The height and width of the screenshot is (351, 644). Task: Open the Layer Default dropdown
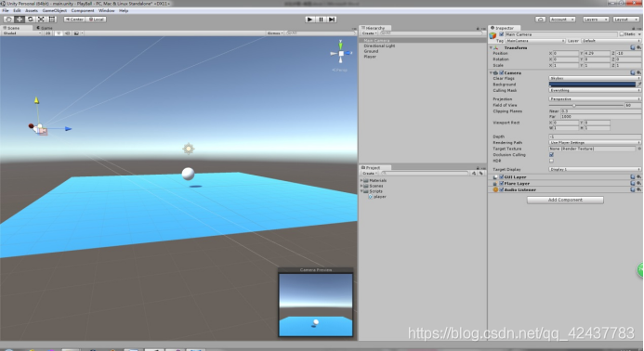(611, 41)
